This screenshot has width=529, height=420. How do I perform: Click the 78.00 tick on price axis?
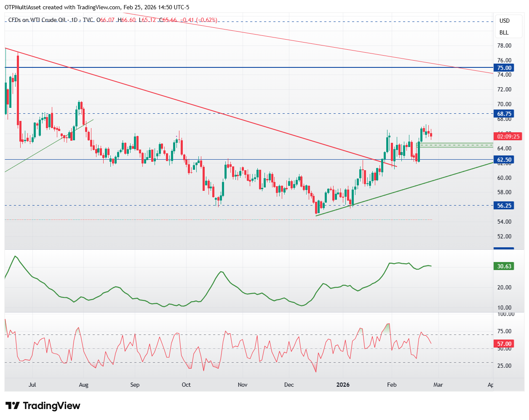[504, 45]
